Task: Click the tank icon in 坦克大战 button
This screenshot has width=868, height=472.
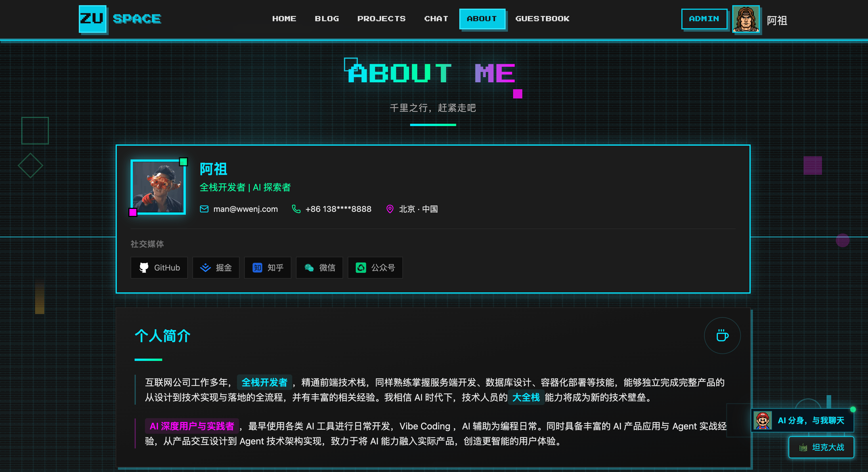Action: tap(803, 448)
